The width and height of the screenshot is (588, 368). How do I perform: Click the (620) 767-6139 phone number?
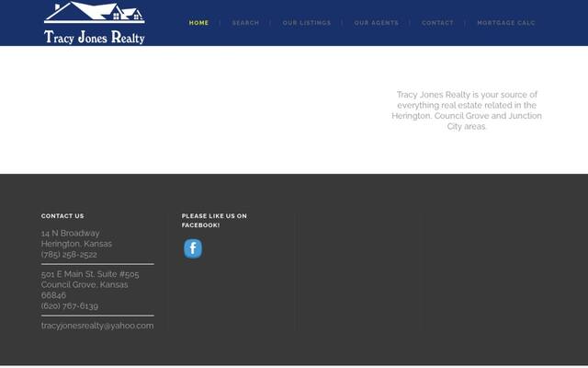tap(70, 305)
